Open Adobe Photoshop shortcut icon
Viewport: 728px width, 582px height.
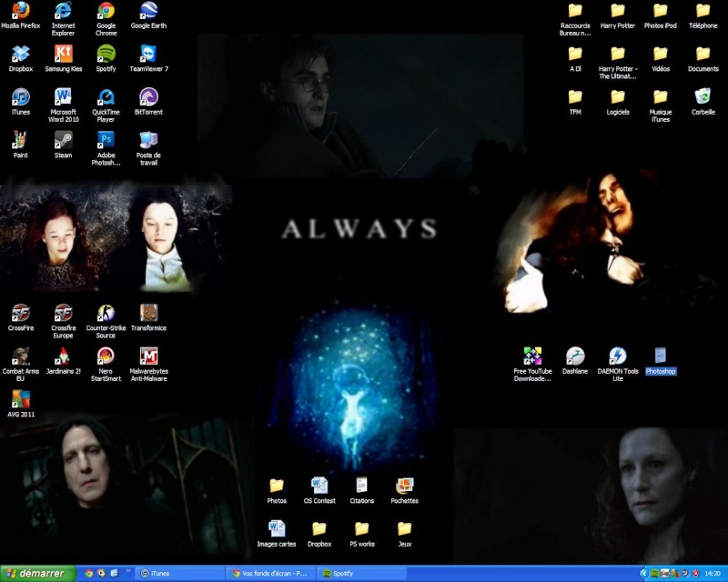(x=106, y=148)
